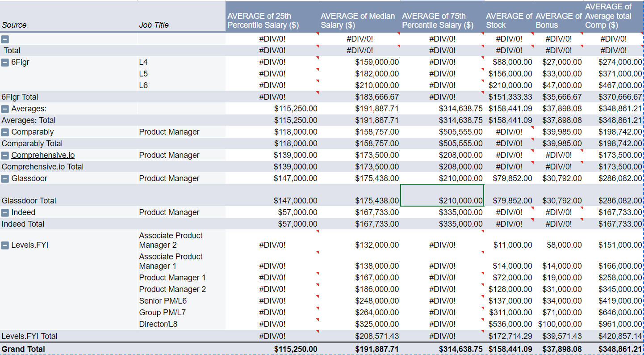Collapse the Comprehensive.io row group

[x=5, y=155]
